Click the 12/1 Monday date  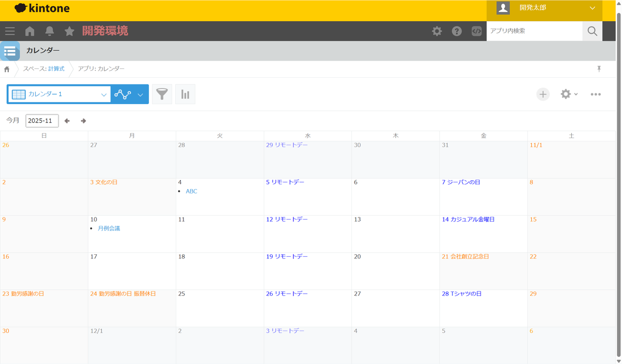click(x=96, y=331)
